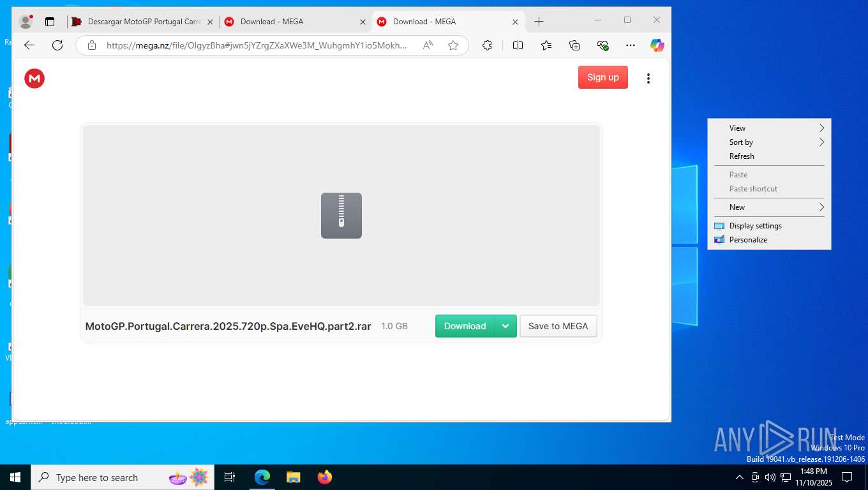The image size is (868, 490).
Task: Open the Collections icon
Action: pos(574,45)
